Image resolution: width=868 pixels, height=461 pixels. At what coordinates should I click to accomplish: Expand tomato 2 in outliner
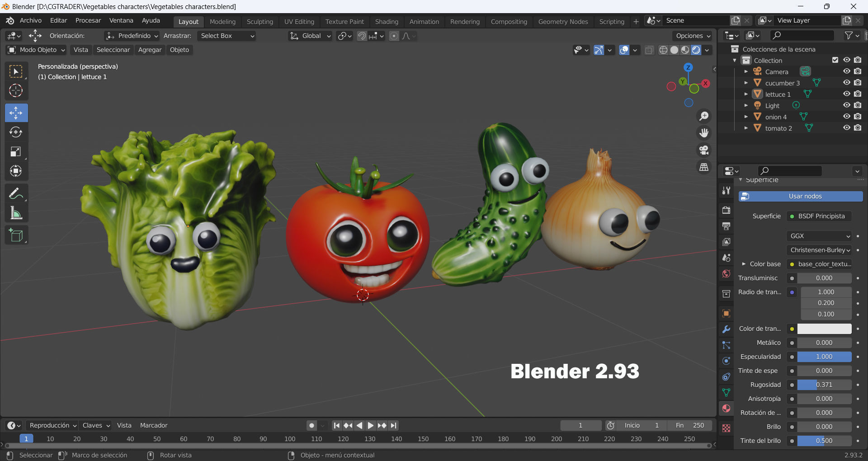click(x=746, y=128)
